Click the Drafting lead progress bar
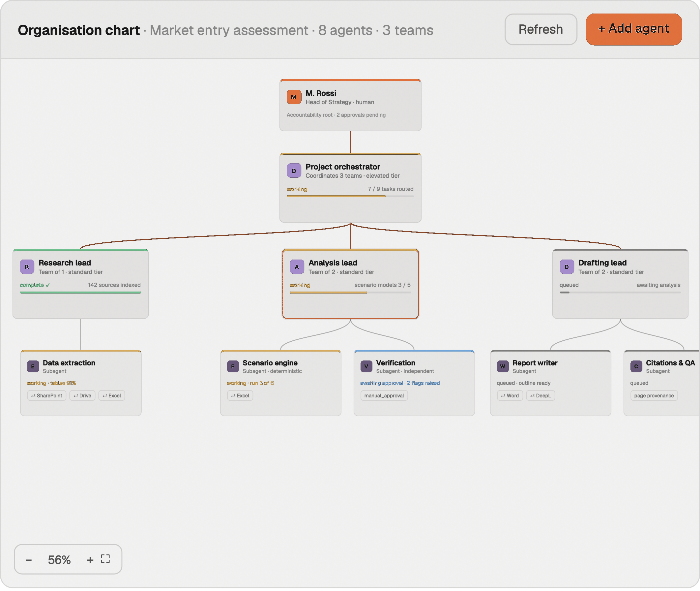 point(620,293)
